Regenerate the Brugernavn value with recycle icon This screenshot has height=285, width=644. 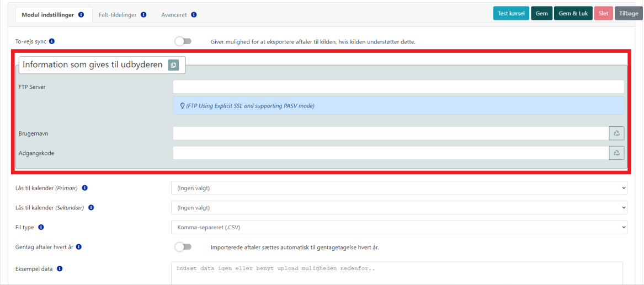click(x=616, y=133)
